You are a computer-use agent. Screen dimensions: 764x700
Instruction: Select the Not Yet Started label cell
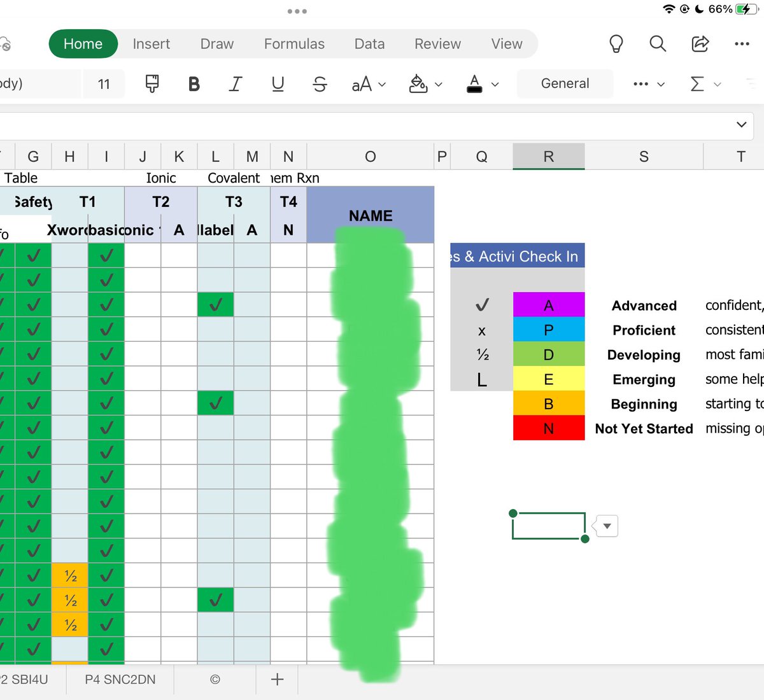click(x=644, y=429)
